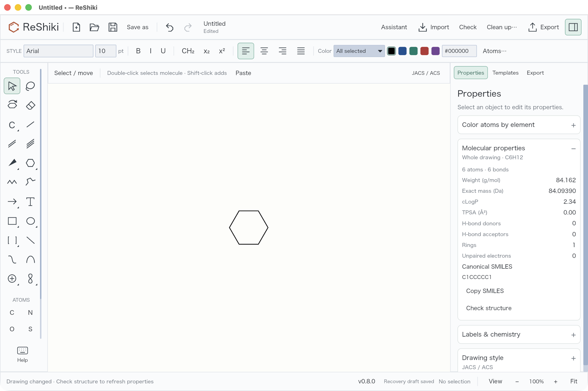Set text alignment to left

[x=246, y=51]
